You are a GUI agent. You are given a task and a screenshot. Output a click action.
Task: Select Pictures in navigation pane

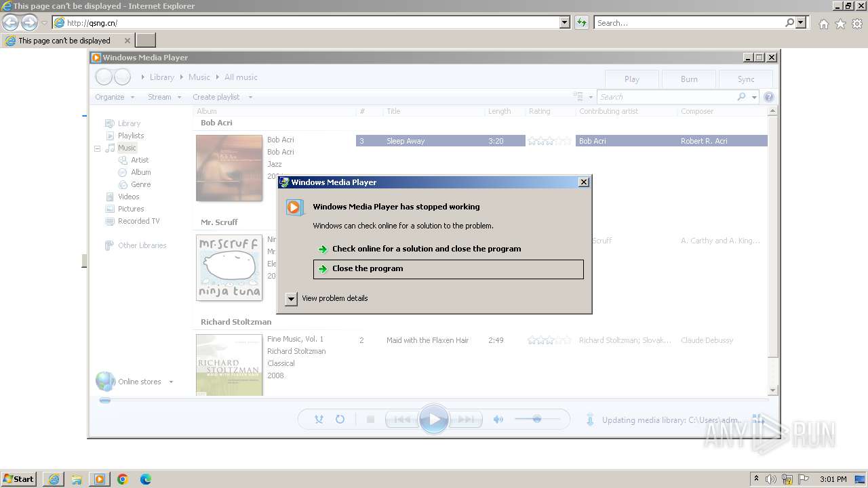(x=131, y=209)
